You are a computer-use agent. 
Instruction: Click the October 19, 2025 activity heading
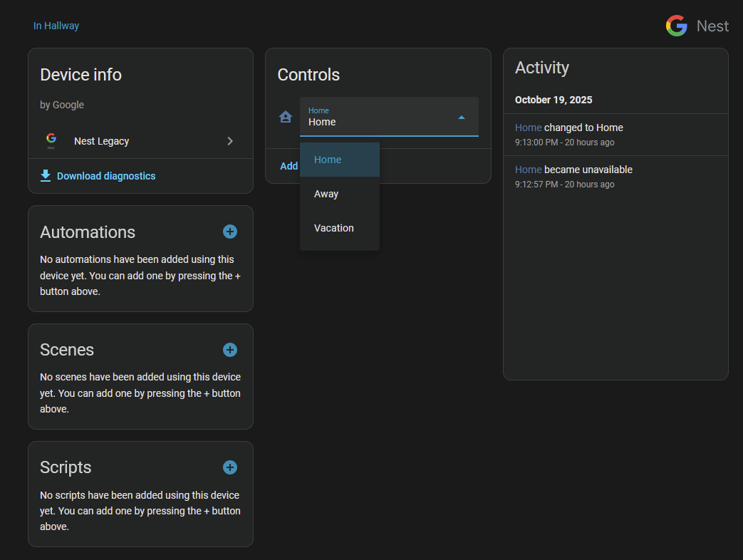pyautogui.click(x=554, y=100)
